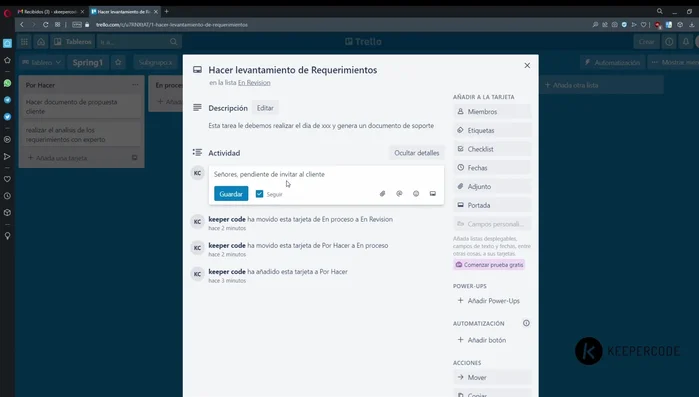The height and width of the screenshot is (397, 699).
Task: Click the disabled Campos personali... option
Action: pos(492,224)
